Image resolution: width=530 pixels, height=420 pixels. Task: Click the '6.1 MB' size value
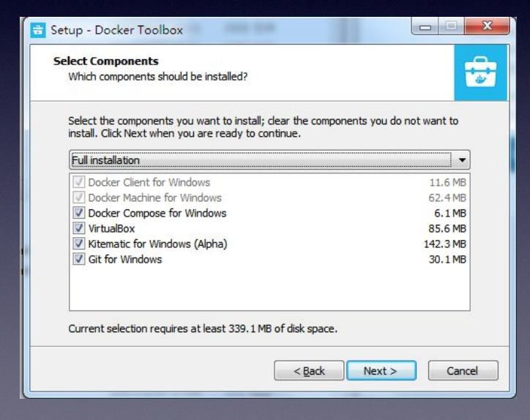[450, 213]
